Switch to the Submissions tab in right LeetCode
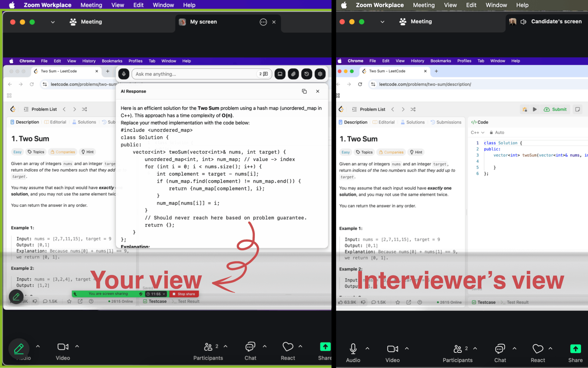This screenshot has width=588, height=368. pos(446,122)
